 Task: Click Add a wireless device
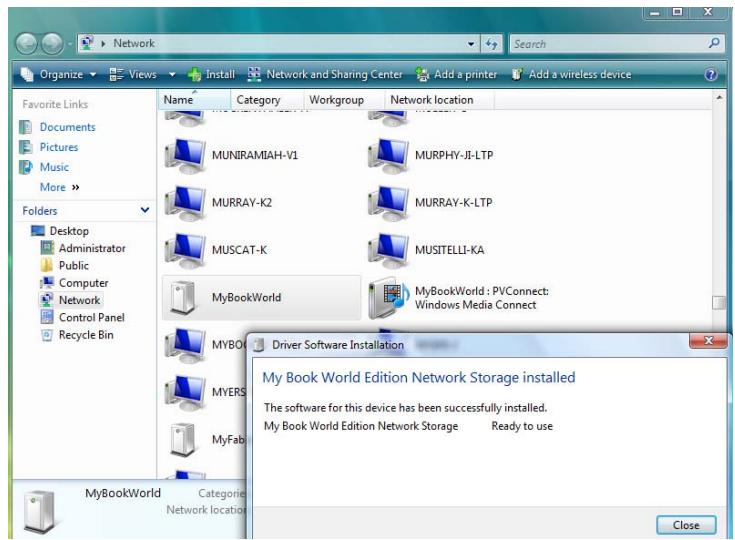click(571, 75)
